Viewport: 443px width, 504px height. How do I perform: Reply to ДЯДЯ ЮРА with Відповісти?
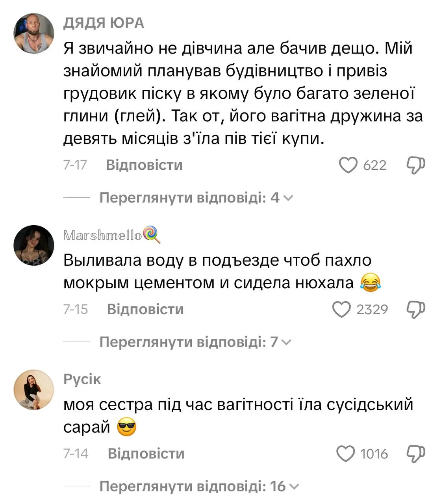145,165
